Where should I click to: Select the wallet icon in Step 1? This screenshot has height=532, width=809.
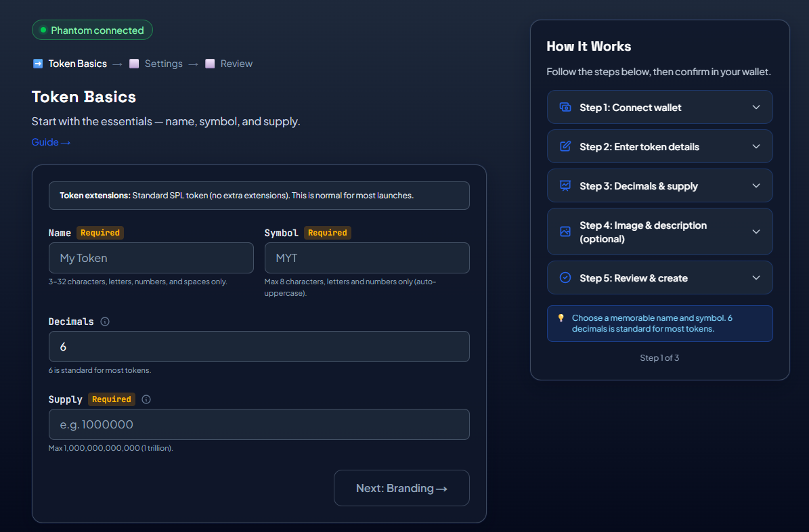click(x=565, y=107)
